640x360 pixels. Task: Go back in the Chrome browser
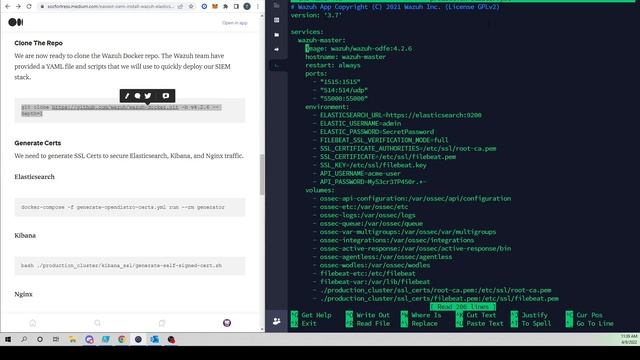tap(7, 7)
